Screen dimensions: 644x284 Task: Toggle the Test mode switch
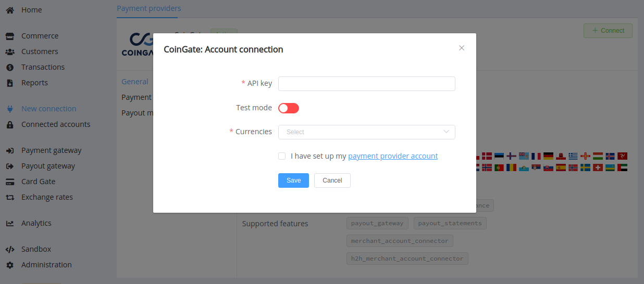[x=289, y=108]
